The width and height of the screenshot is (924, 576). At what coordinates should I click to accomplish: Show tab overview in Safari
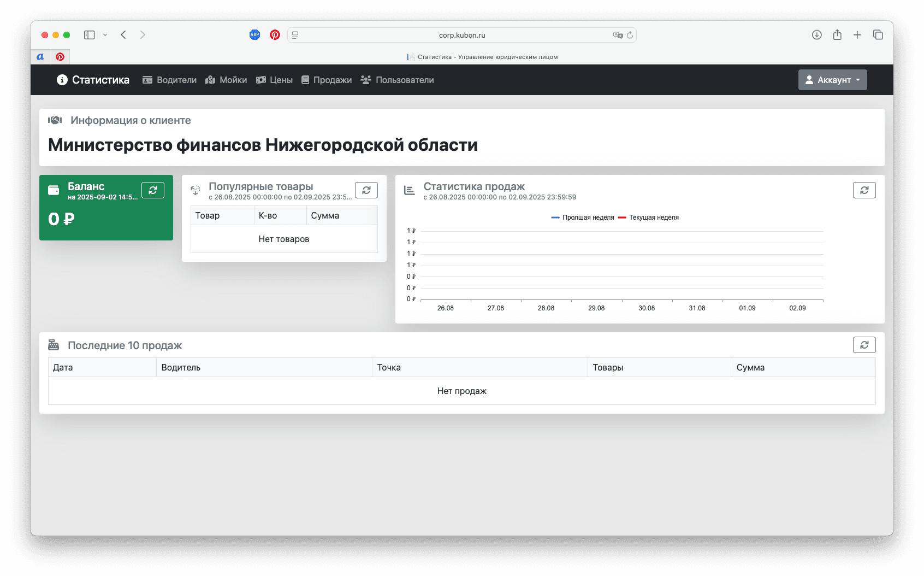point(878,35)
